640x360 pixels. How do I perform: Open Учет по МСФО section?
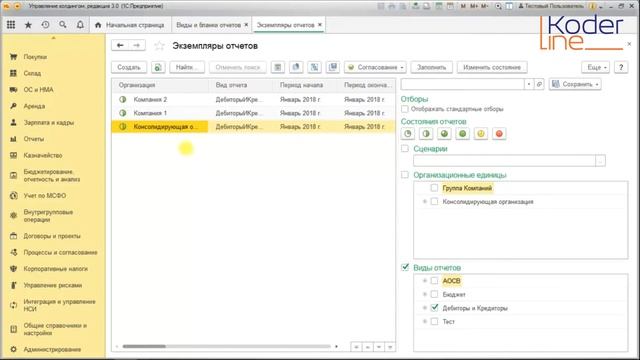tap(45, 196)
